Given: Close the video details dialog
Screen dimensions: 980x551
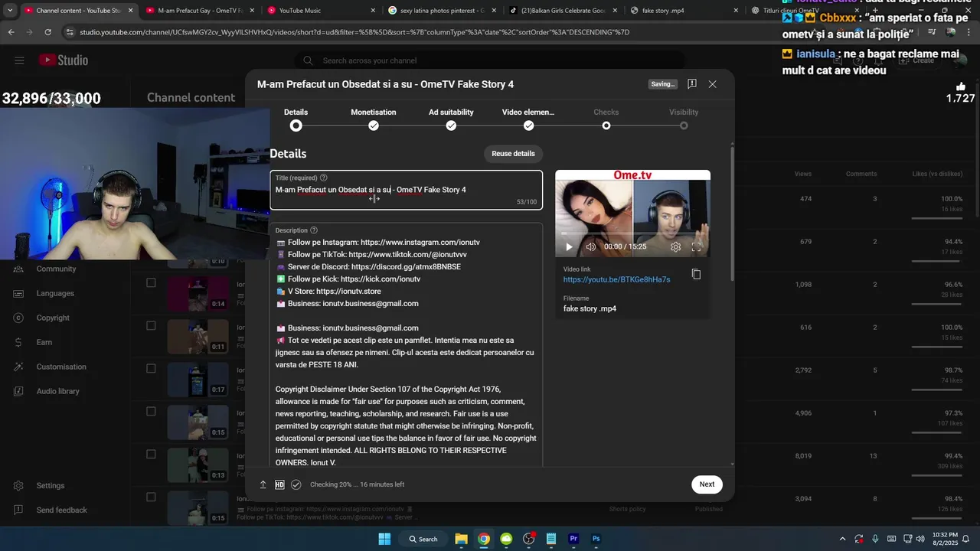Looking at the screenshot, I should [712, 84].
